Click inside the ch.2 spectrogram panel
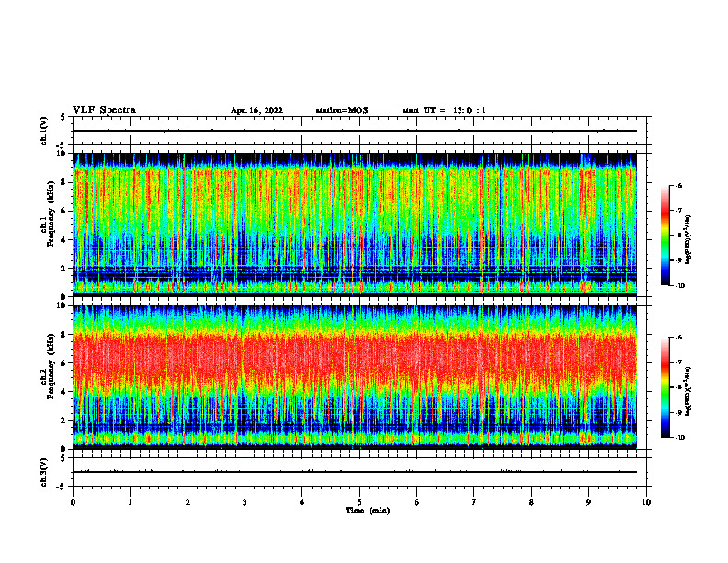 coord(355,377)
